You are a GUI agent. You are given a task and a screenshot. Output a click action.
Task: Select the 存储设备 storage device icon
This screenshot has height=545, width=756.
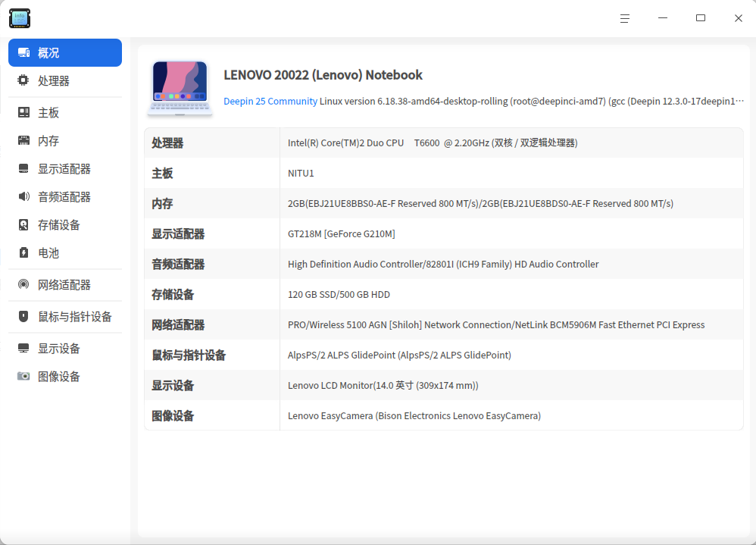point(23,224)
